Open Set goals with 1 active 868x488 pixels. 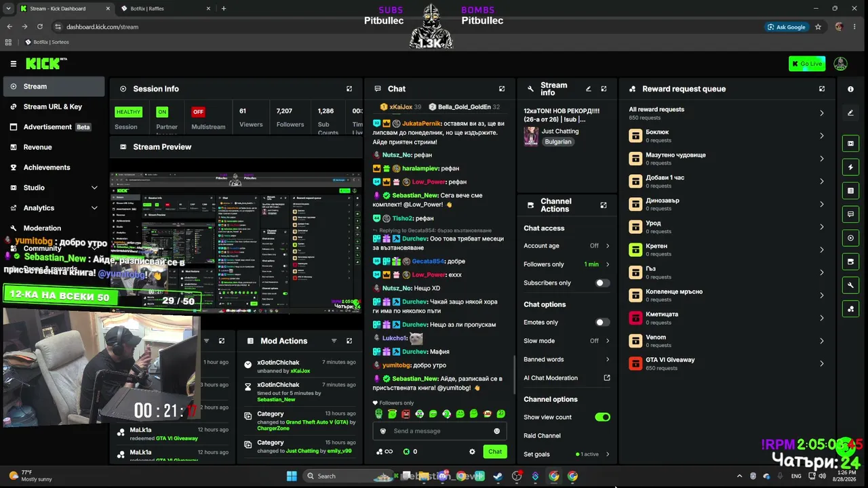(567, 454)
